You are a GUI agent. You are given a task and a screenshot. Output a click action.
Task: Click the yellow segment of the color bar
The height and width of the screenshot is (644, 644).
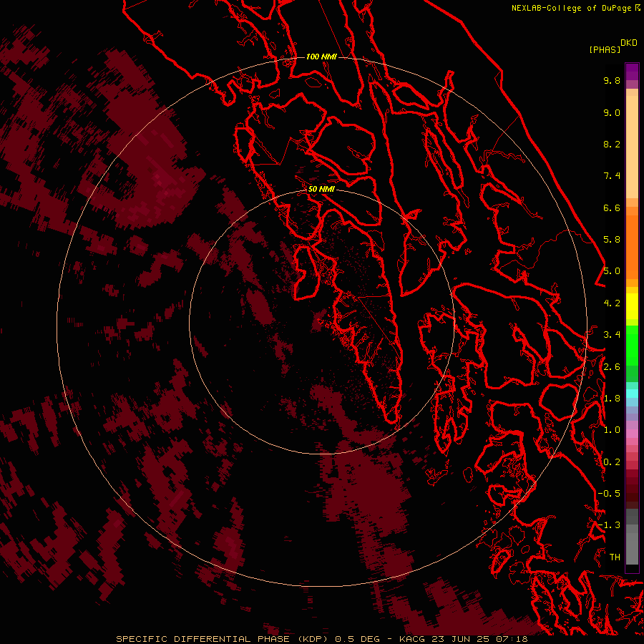click(x=632, y=306)
